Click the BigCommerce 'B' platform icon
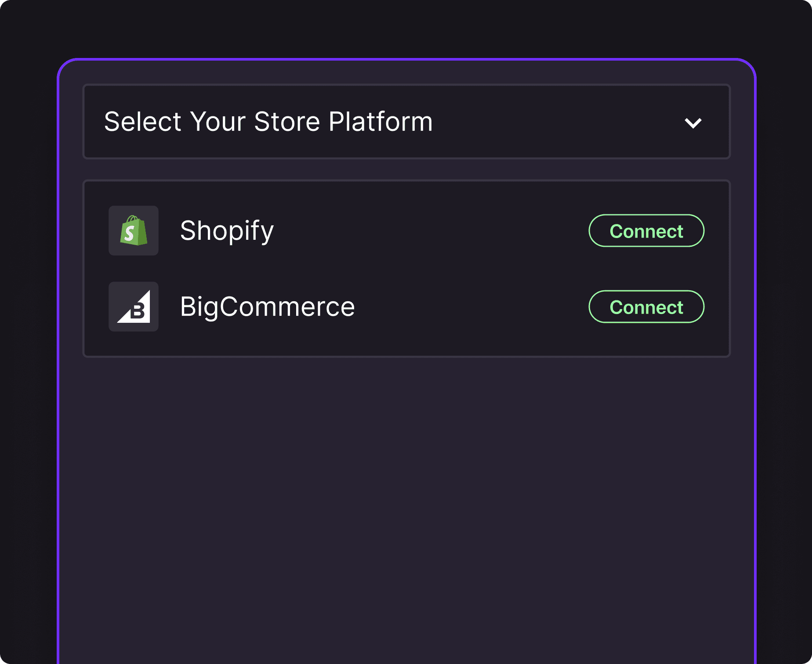This screenshot has width=812, height=664. pyautogui.click(x=134, y=307)
